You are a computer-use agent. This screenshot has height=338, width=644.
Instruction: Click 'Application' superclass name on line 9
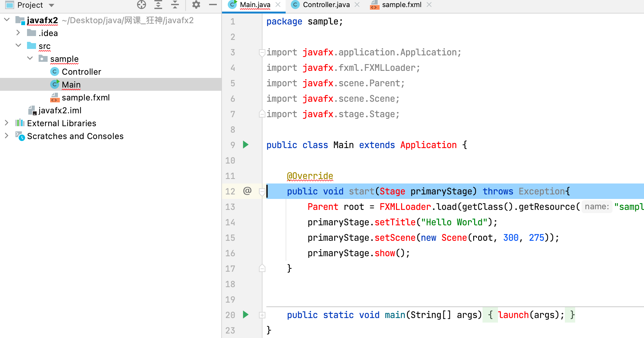[428, 145]
